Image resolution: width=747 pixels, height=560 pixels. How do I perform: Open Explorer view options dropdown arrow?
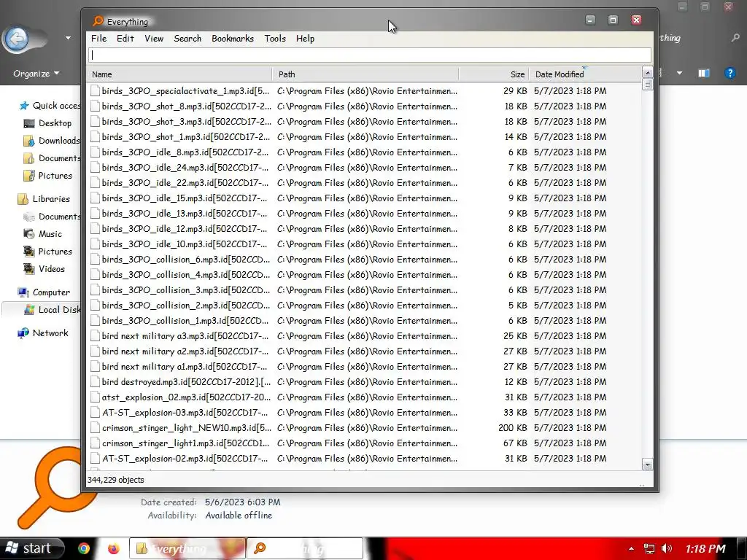pos(679,74)
